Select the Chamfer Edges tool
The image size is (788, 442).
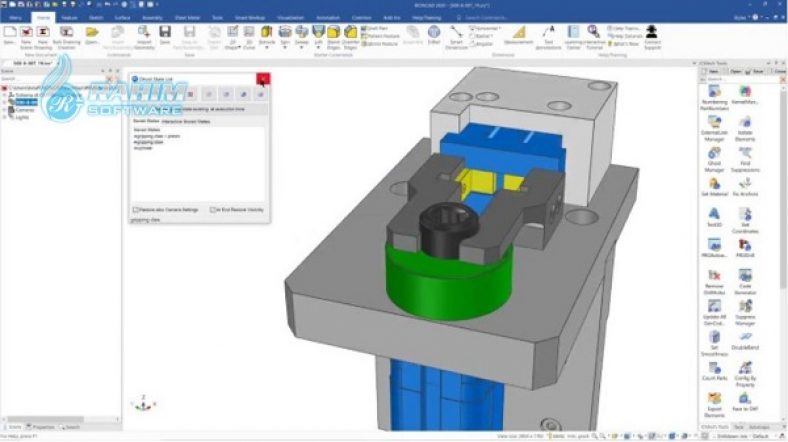coord(351,37)
